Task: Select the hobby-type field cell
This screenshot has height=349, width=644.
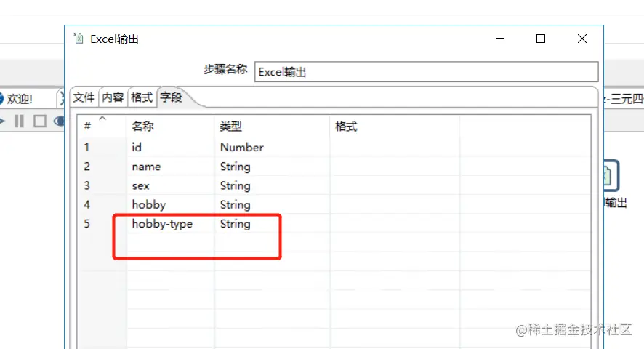Action: [170, 224]
